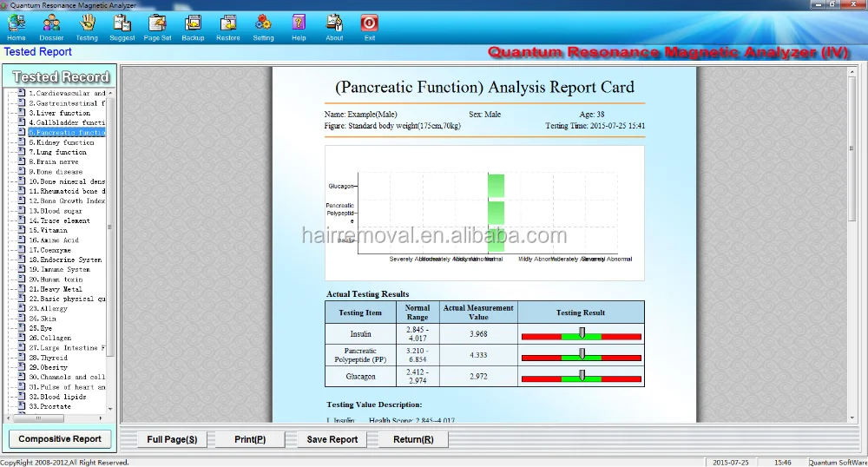This screenshot has height=467, width=868.
Task: Click the Print(P) button
Action: click(x=250, y=439)
